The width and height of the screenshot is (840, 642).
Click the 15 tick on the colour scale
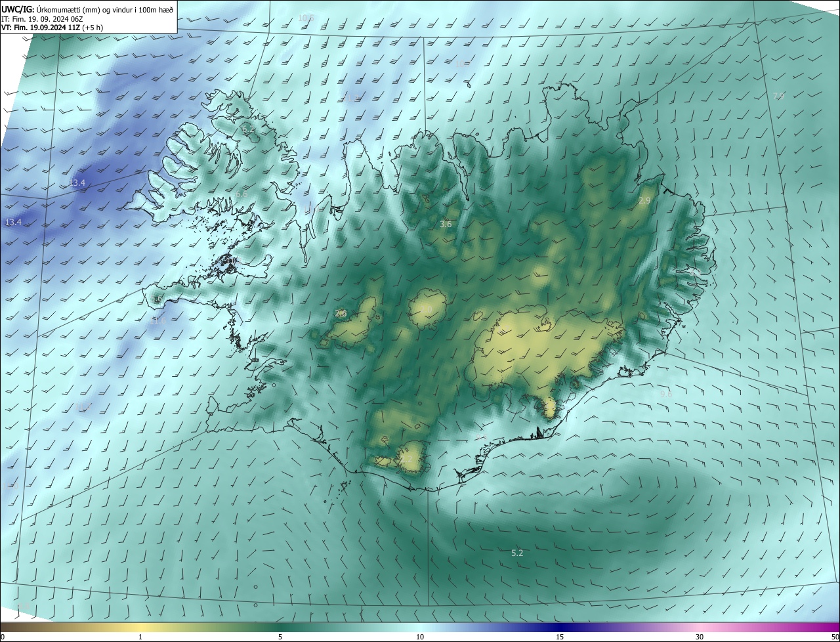click(560, 637)
